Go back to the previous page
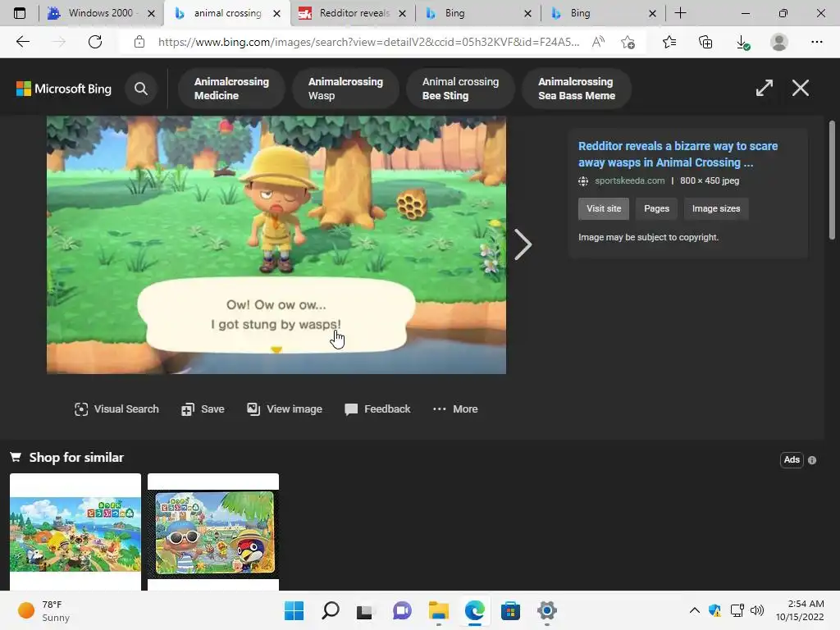This screenshot has width=840, height=630. 22,42
